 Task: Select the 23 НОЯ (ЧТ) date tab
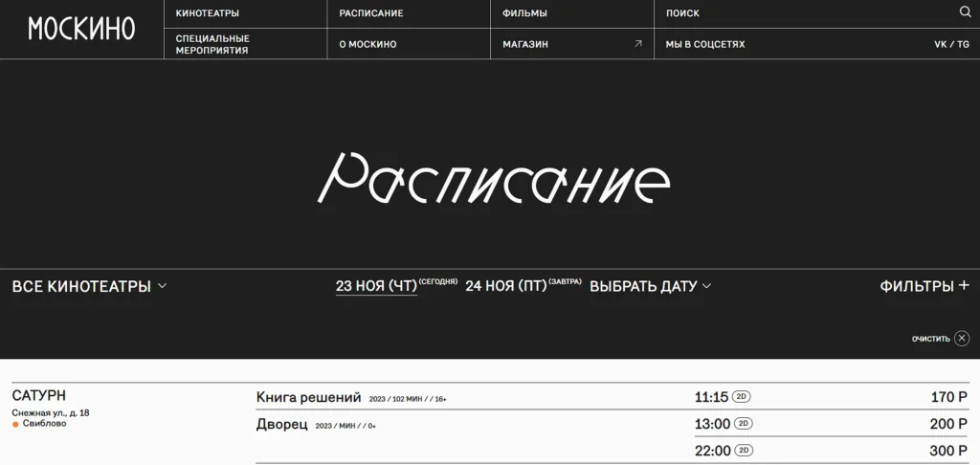tap(376, 286)
